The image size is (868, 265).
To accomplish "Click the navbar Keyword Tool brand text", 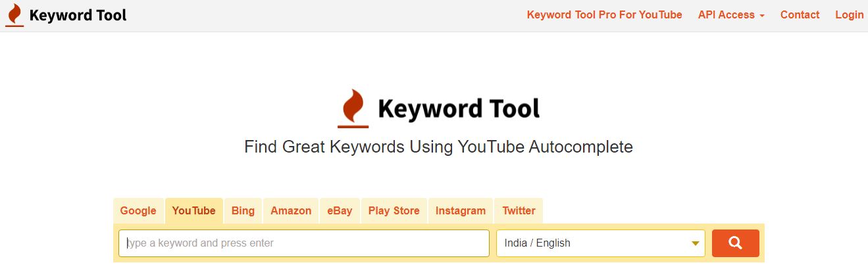I will click(x=78, y=15).
